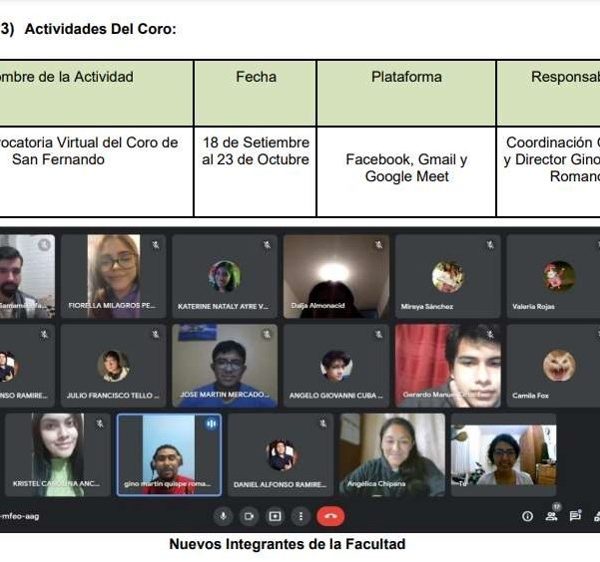
Task: Click muted mic icon on Daniel Alfonso Ramire tile
Action: (x=323, y=424)
